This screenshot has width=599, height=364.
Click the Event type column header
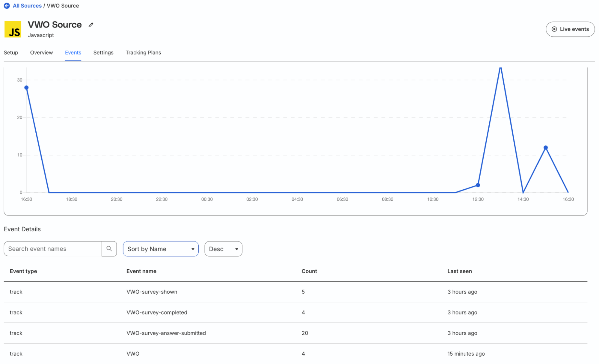(23, 271)
